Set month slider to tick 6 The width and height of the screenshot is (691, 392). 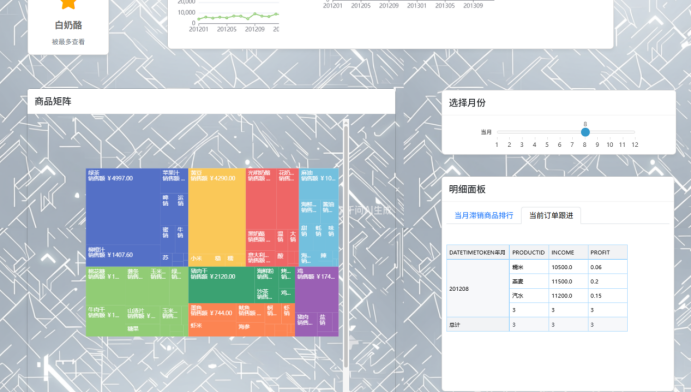tap(559, 144)
